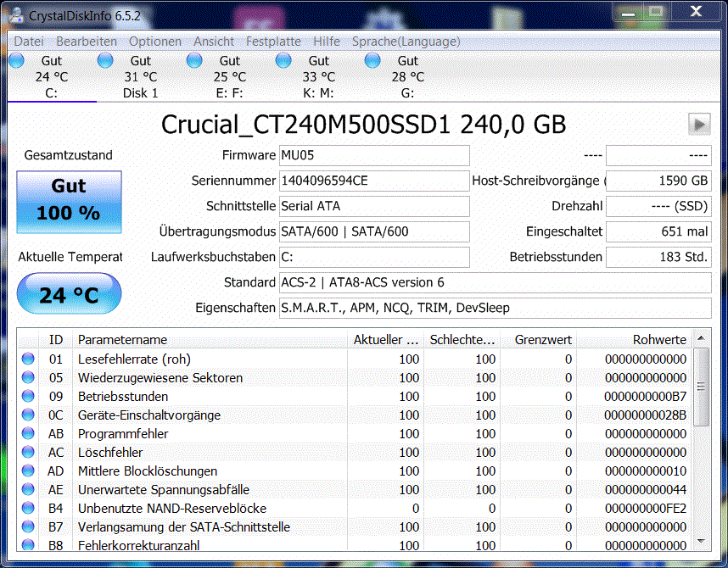Viewport: 728px width, 568px height.
Task: Click status orb of Unbenutzte NAND-Reserveblöcke row
Action: pyautogui.click(x=28, y=508)
